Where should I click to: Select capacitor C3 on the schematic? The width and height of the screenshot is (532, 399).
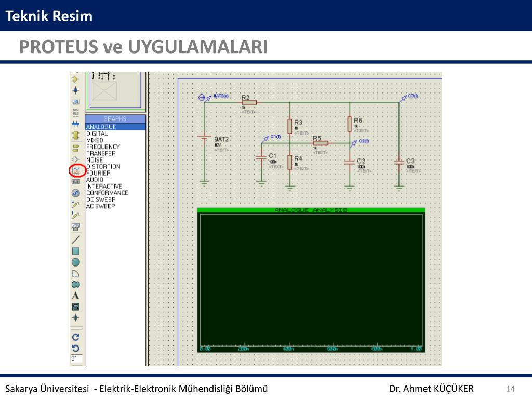pos(399,162)
